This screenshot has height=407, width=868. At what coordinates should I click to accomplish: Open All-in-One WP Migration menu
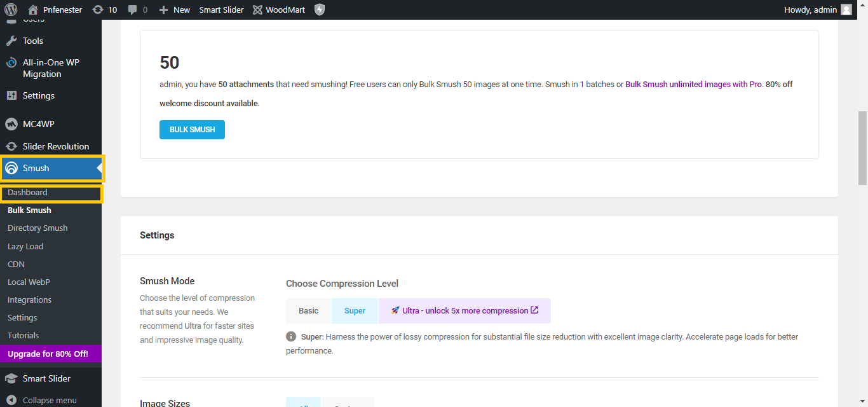pyautogui.click(x=51, y=68)
